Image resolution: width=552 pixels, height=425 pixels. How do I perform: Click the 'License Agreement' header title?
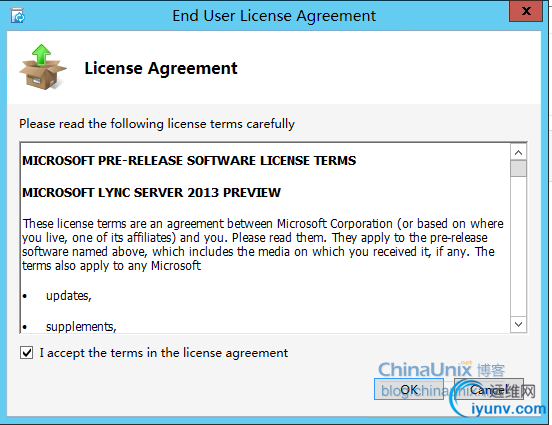point(161,68)
